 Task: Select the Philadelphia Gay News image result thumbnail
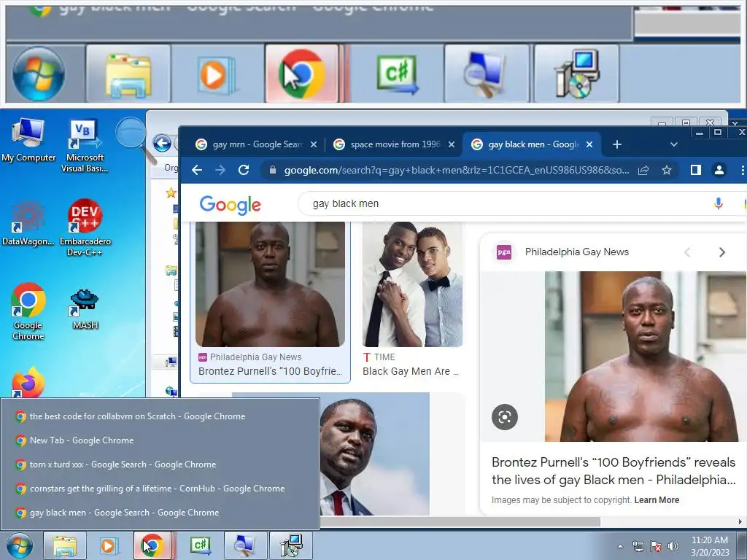(x=270, y=284)
